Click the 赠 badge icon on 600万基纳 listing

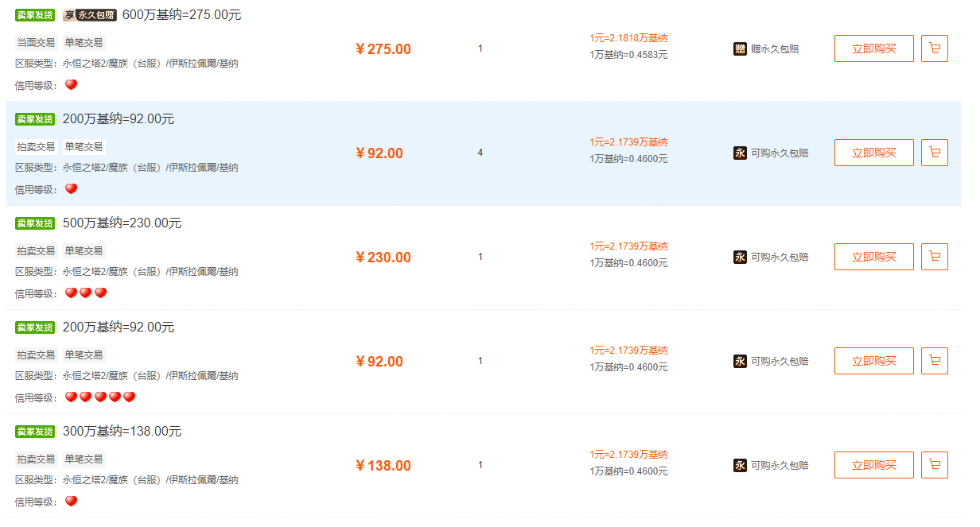pos(740,48)
